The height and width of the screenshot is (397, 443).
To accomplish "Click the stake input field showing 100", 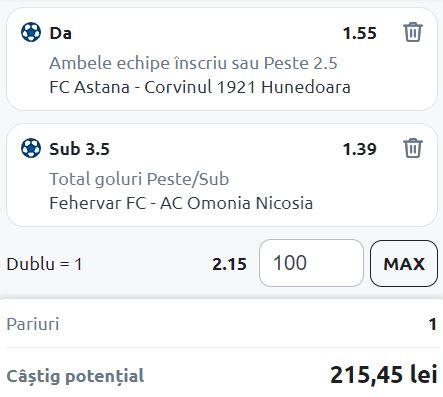I will [311, 263].
